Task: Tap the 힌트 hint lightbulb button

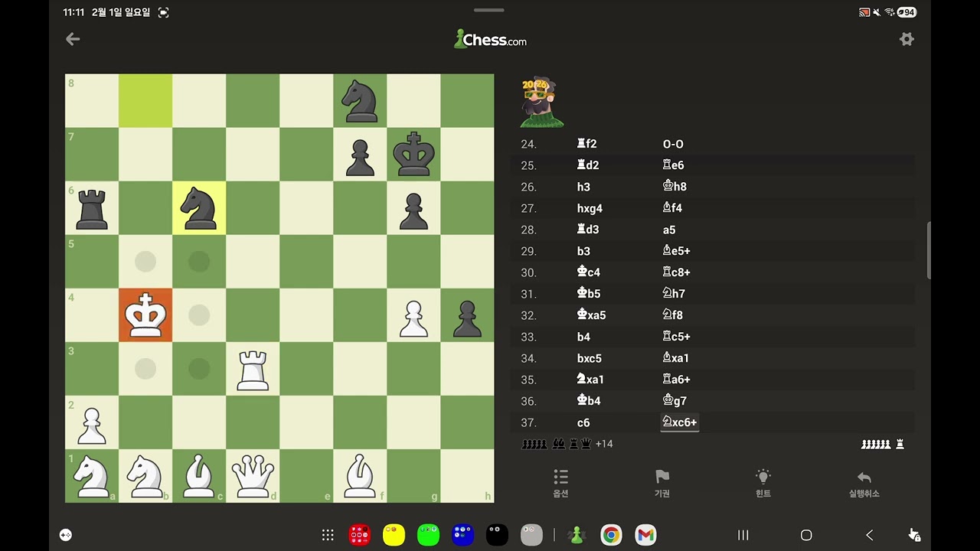Action: coord(763,484)
